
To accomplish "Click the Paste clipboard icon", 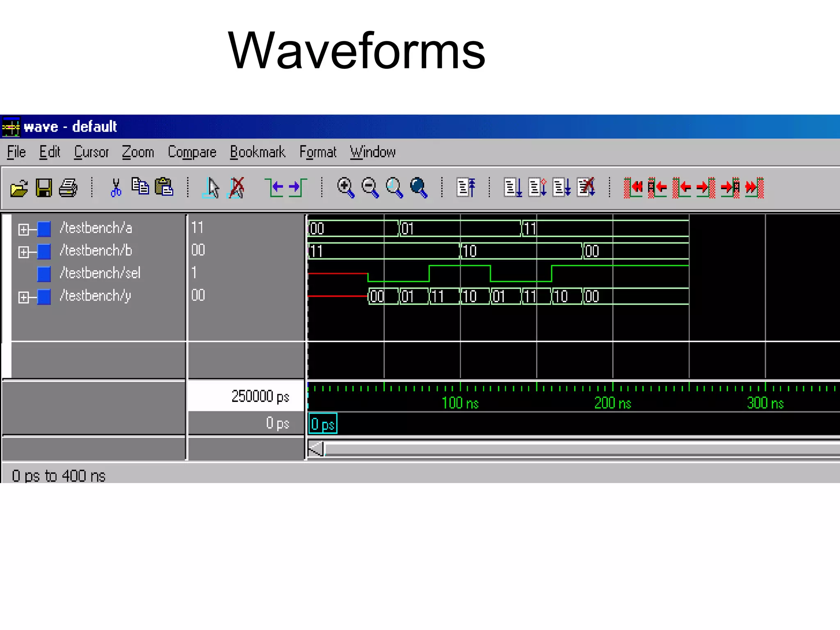I will [164, 187].
